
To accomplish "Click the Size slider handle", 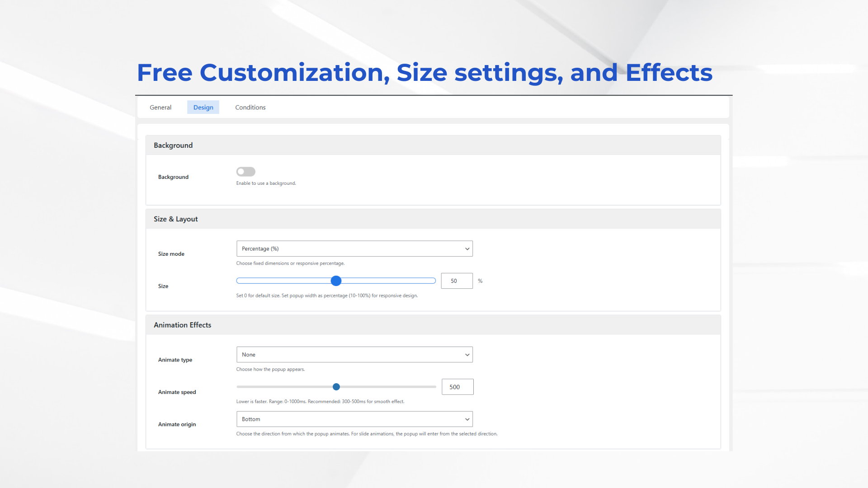I will point(336,281).
